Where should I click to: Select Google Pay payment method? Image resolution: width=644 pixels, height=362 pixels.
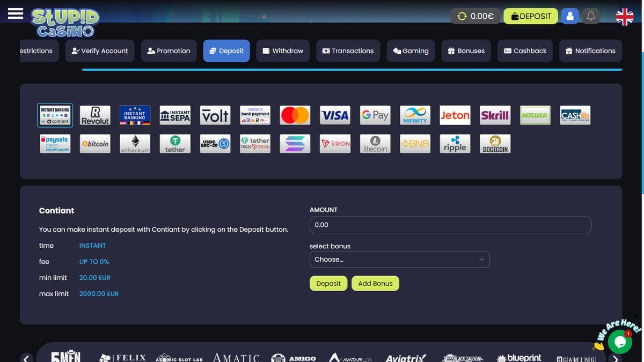tap(375, 115)
